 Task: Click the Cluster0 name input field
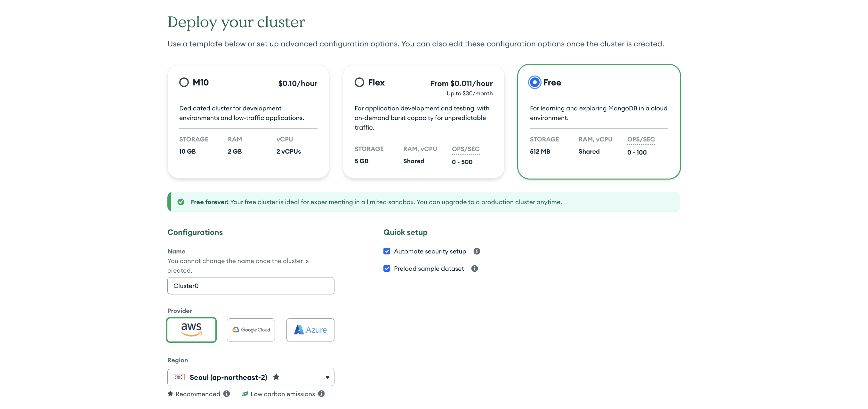(251, 286)
